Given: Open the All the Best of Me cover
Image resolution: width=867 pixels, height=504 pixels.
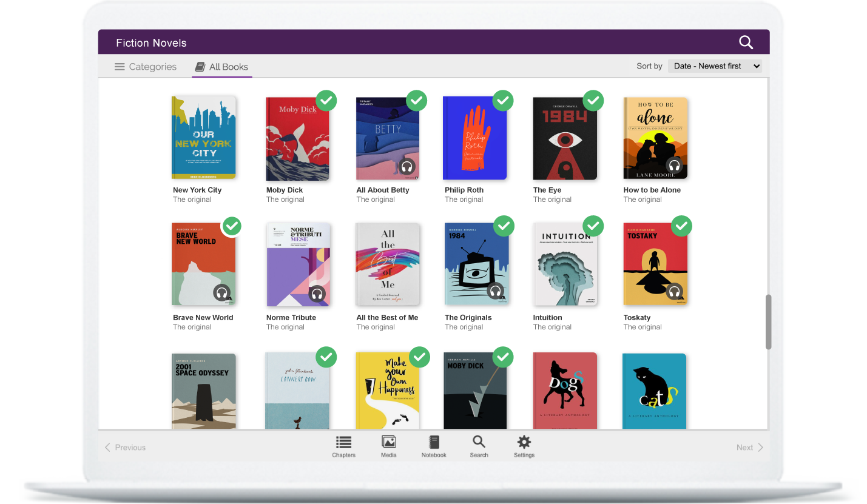Looking at the screenshot, I should [x=388, y=264].
